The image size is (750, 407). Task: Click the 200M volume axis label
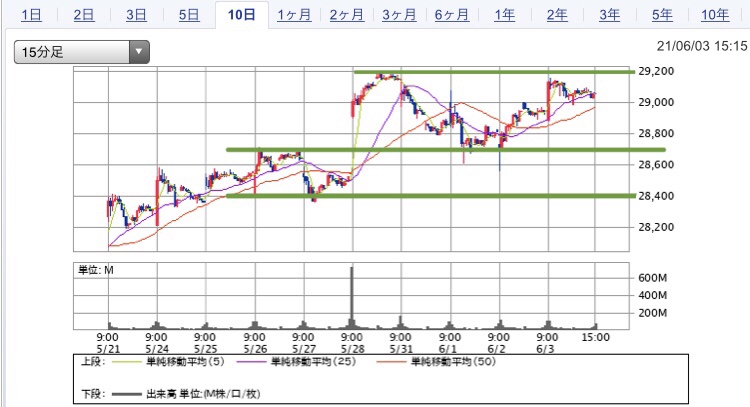(x=652, y=313)
